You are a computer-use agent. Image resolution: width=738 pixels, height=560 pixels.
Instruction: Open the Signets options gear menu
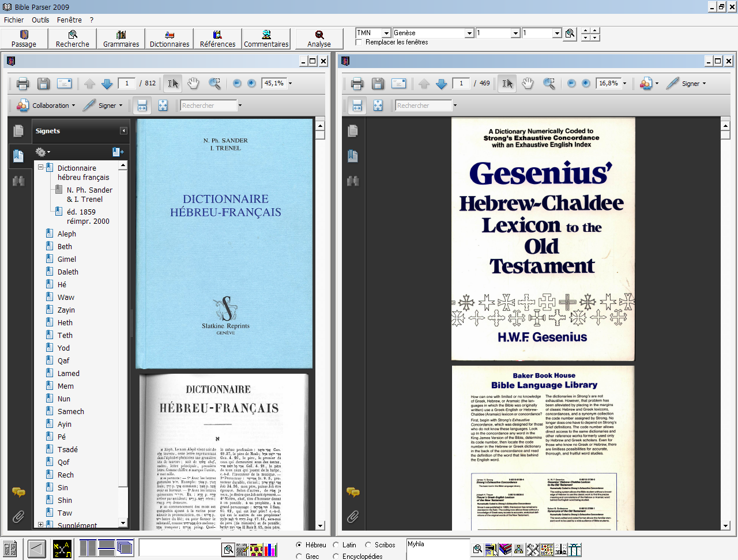coord(43,152)
